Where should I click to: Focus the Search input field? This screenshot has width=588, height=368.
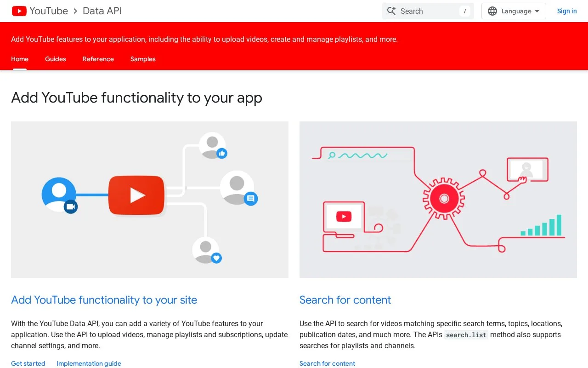(428, 11)
